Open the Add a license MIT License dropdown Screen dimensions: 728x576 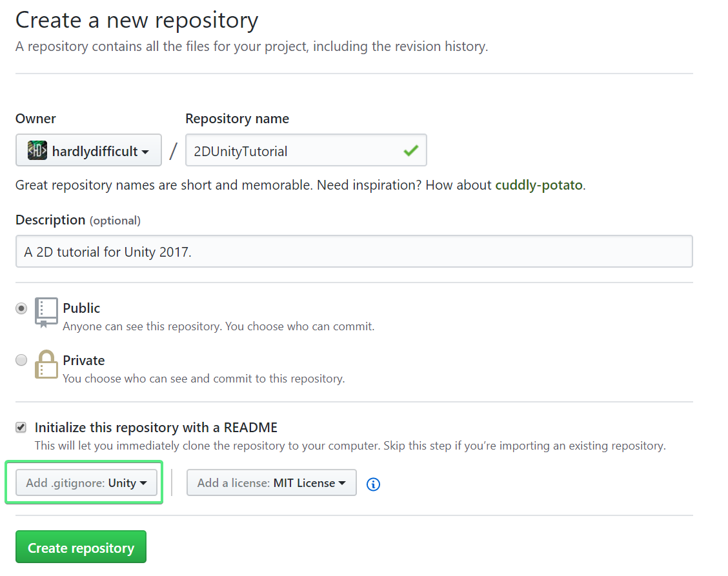272,482
